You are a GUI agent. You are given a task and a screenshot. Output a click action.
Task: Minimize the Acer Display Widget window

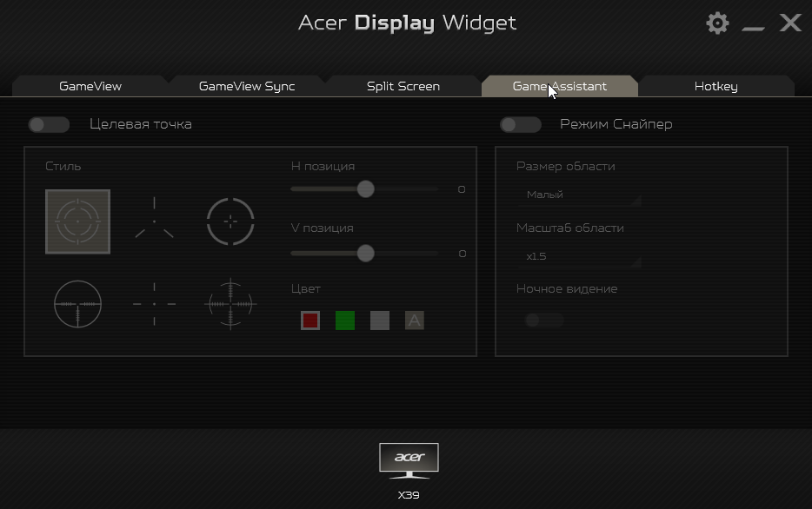(753, 28)
